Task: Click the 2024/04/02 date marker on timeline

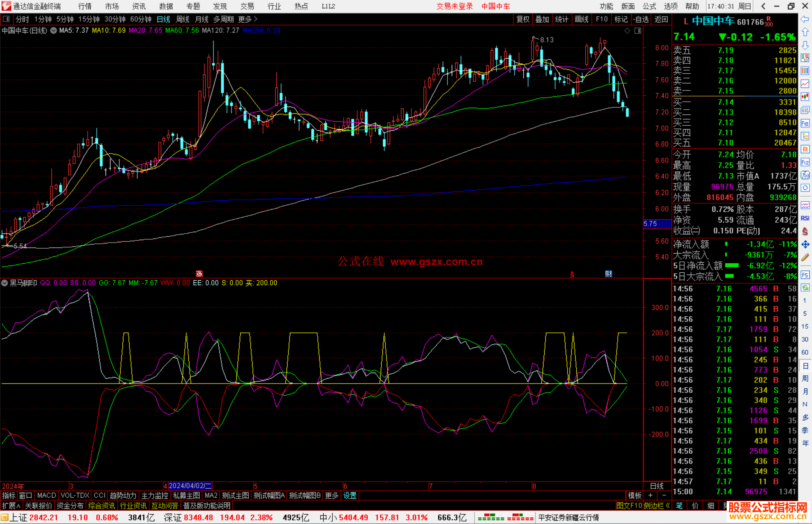Action: 190,486
